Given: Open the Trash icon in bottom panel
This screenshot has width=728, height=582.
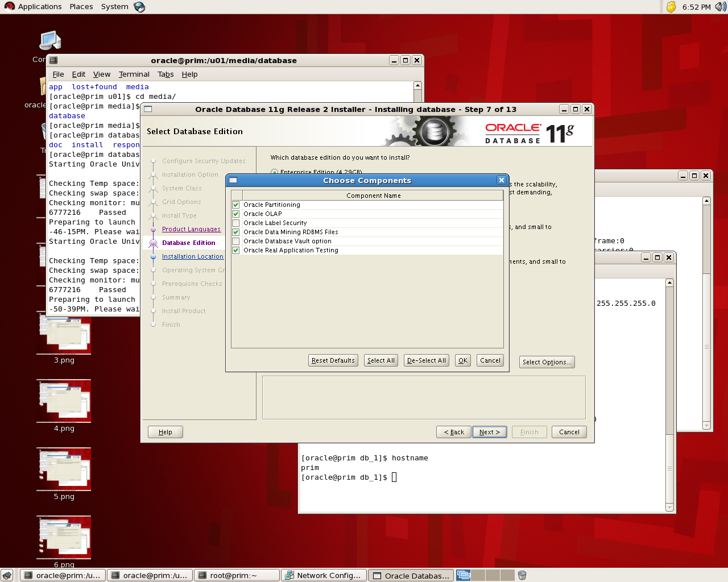Looking at the screenshot, I should 522,575.
